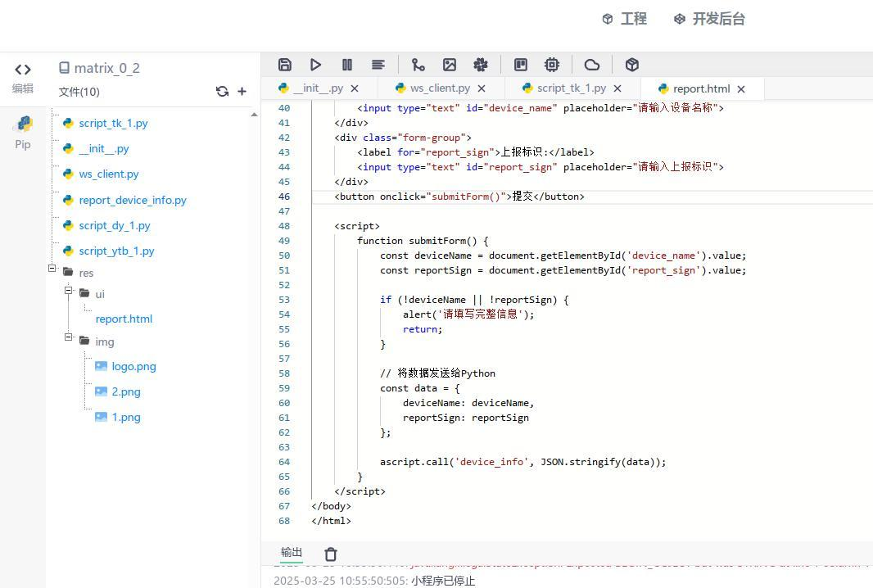Select the res folder in the tree
The width and height of the screenshot is (873, 588).
coord(86,273)
